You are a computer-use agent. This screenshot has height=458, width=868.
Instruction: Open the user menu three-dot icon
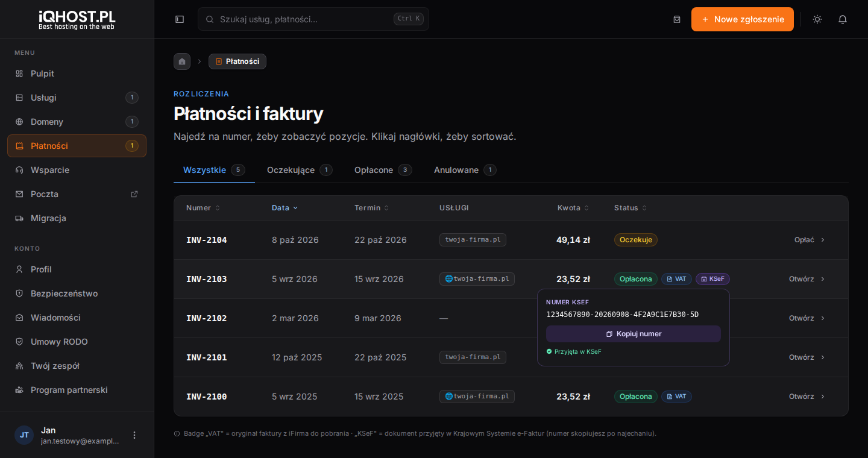[134, 435]
